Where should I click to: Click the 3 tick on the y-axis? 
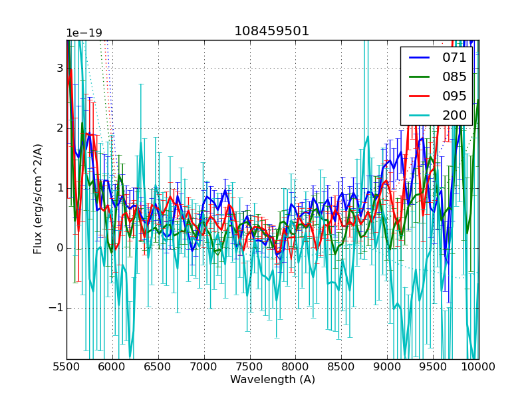59,68
